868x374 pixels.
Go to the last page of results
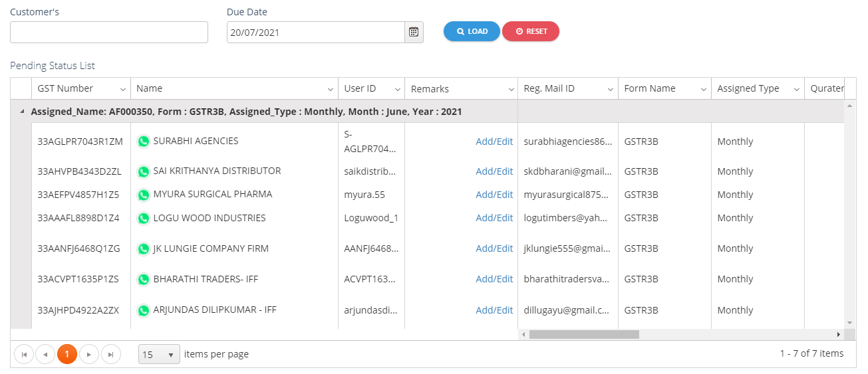[x=111, y=355]
